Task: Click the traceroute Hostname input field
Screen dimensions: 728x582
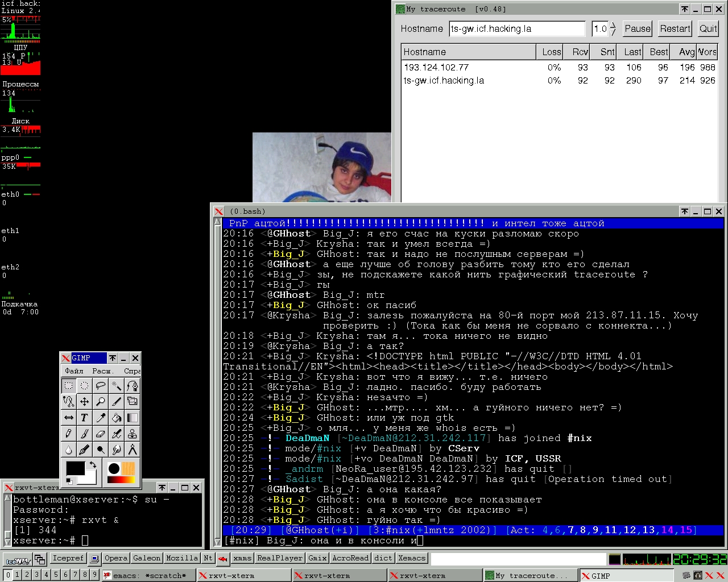Action: pos(517,28)
